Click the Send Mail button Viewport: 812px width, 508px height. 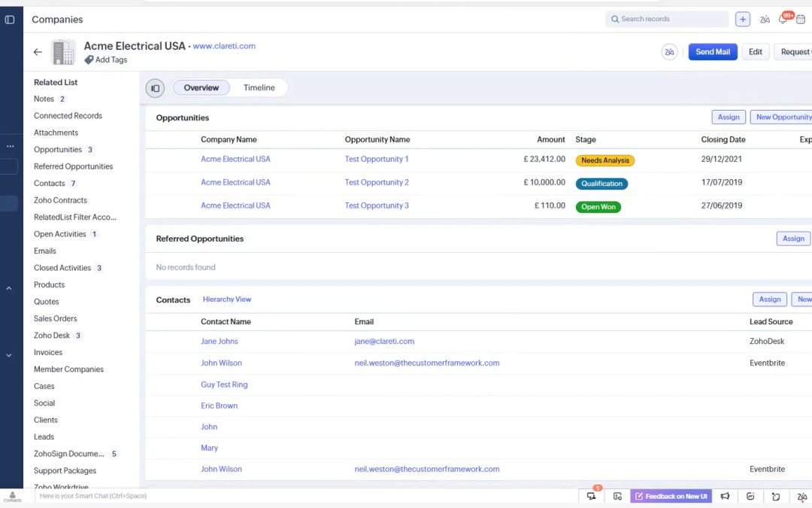click(x=713, y=52)
